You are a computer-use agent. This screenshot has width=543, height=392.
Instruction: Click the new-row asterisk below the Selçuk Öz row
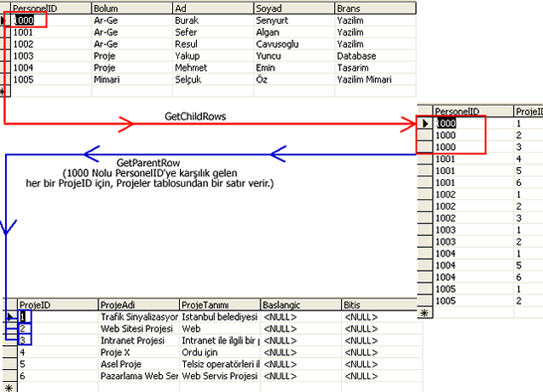[4, 90]
